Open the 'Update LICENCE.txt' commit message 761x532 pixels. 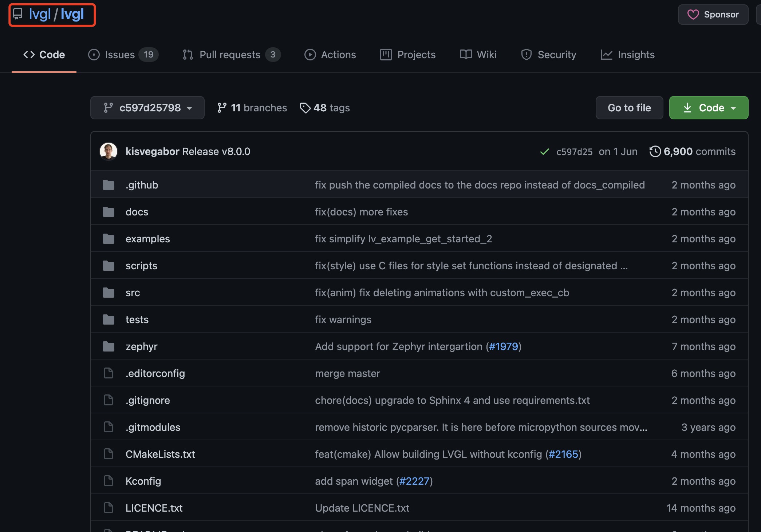point(362,508)
